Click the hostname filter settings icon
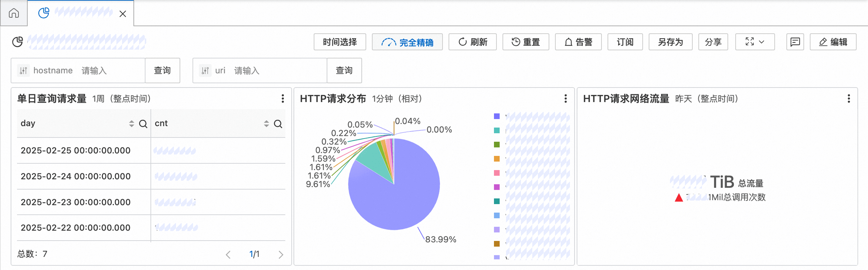The height and width of the screenshot is (270, 868). tap(23, 71)
